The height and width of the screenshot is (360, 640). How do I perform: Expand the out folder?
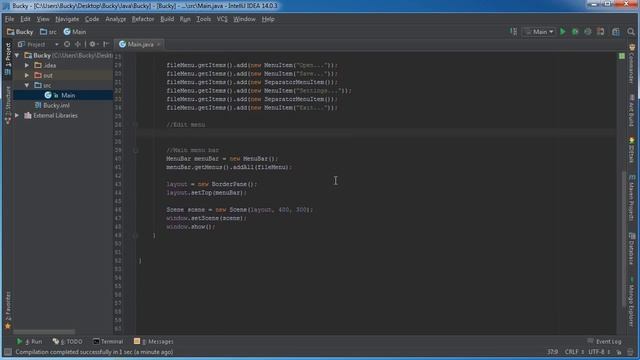(x=27, y=75)
